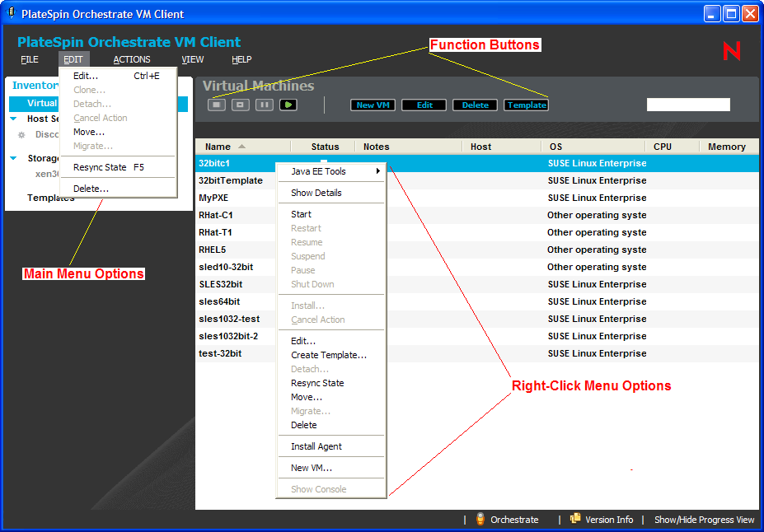This screenshot has height=532, width=764.
Task: Choose Install Agent in context menu
Action: click(331, 447)
